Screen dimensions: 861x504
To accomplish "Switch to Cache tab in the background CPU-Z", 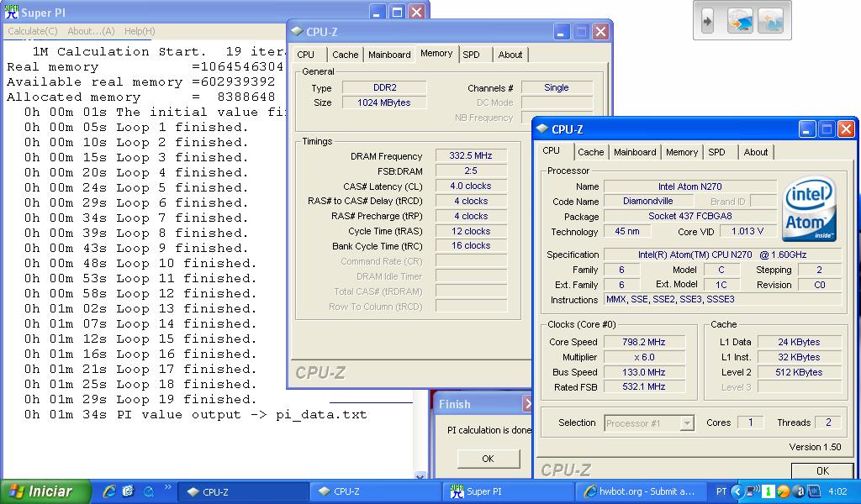I will tap(346, 55).
